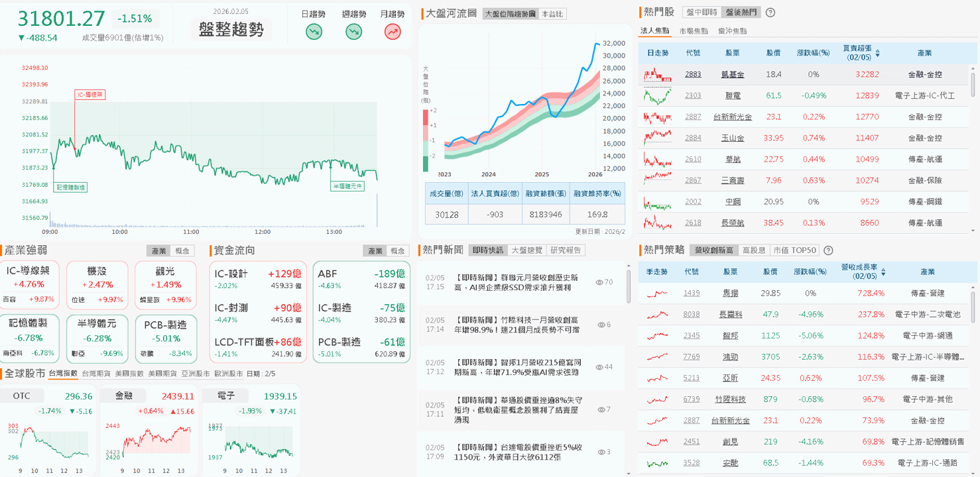Click the eye view-count icon for the 台達電 news item

point(601,452)
